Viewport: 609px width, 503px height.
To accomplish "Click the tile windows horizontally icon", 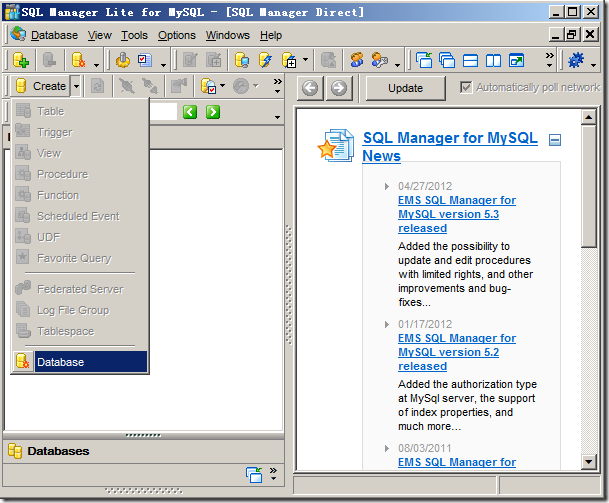I will coord(470,61).
